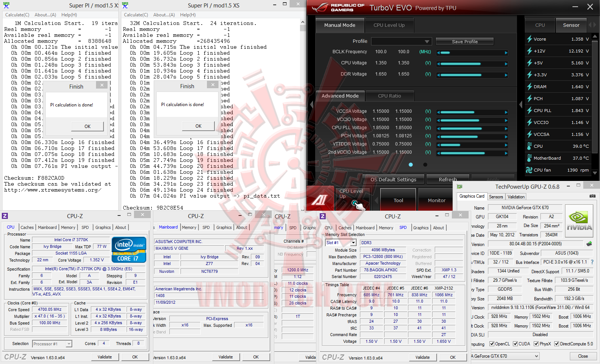Click the arrow on TurboV's far left edge

coord(312,105)
